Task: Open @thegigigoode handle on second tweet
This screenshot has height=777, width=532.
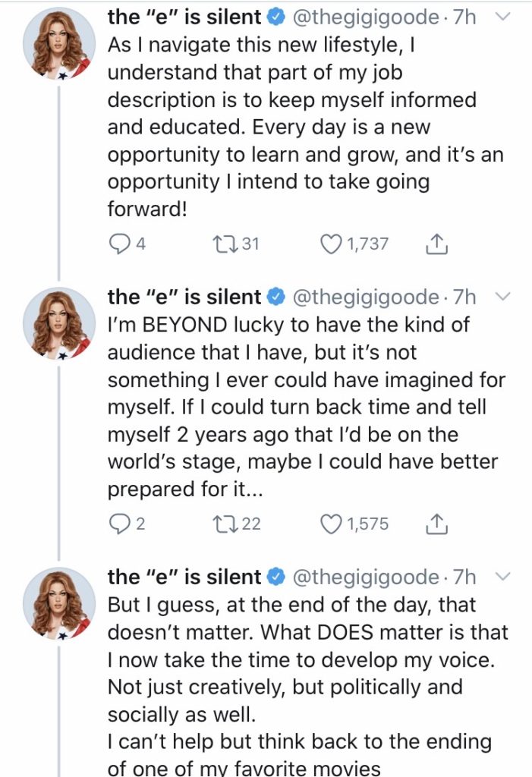Action: coord(365,297)
